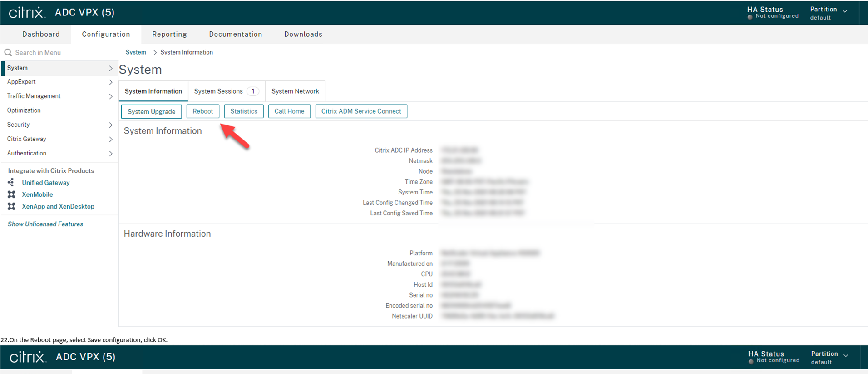Image resolution: width=868 pixels, height=374 pixels.
Task: Open the XenMobile link
Action: (37, 194)
